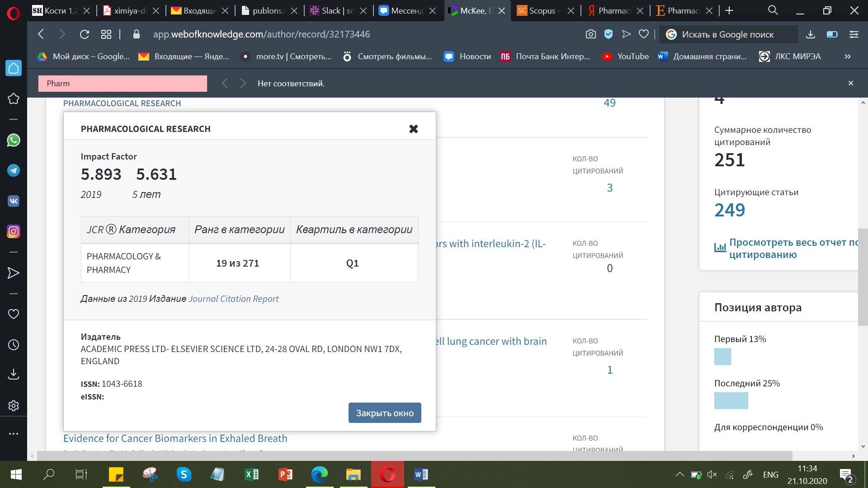Open the history clock icon in sidebar
868x488 pixels.
tap(14, 345)
